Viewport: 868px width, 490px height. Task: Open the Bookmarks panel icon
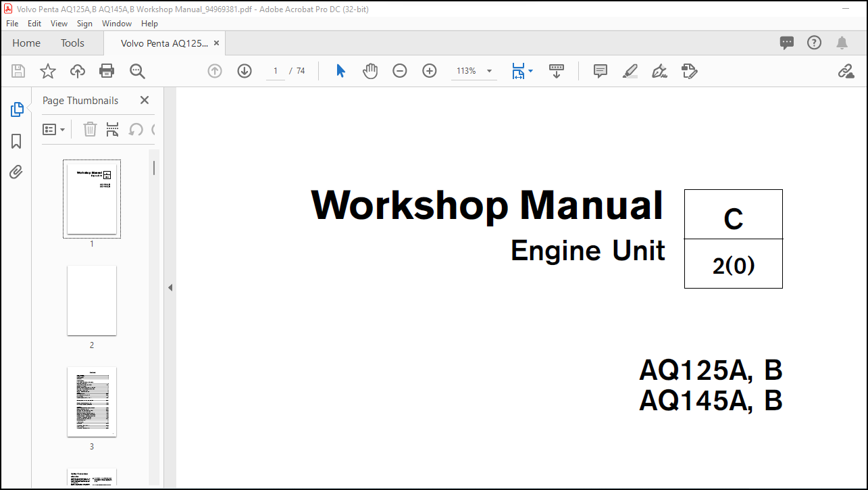pos(16,141)
